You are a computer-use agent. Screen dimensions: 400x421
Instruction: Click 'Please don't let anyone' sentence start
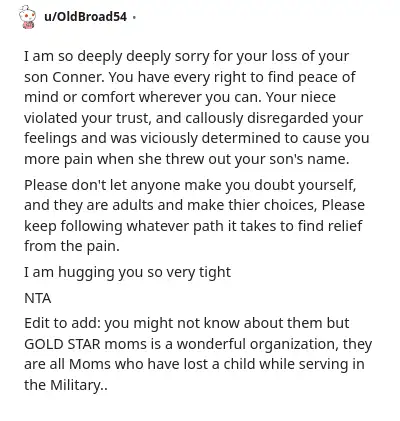tap(102, 185)
